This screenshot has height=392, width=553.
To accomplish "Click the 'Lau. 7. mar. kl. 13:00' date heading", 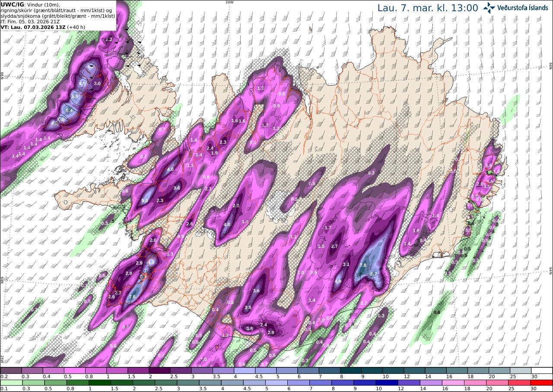I will point(428,8).
